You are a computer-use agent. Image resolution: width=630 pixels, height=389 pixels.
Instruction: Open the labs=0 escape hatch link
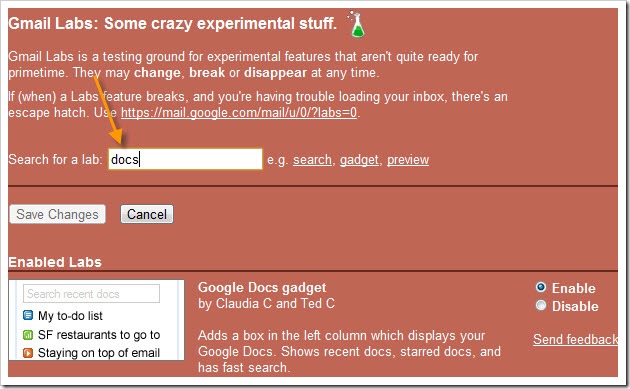[239, 113]
